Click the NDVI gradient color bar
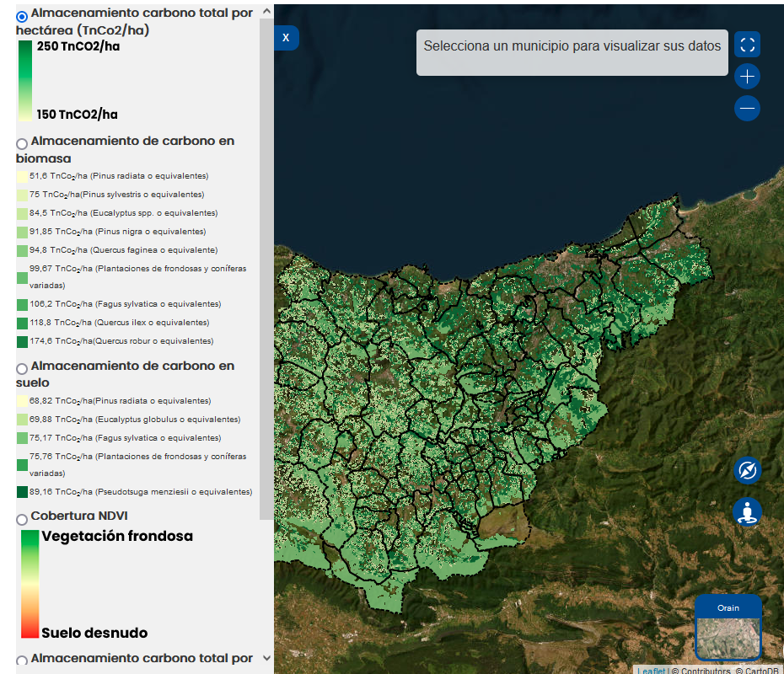The height and width of the screenshot is (674, 784). (x=30, y=584)
